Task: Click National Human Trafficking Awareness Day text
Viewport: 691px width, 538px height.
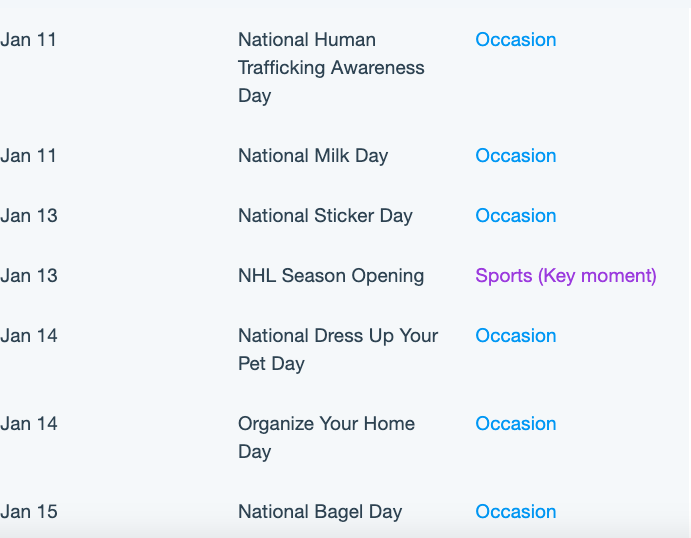Action: coord(331,68)
